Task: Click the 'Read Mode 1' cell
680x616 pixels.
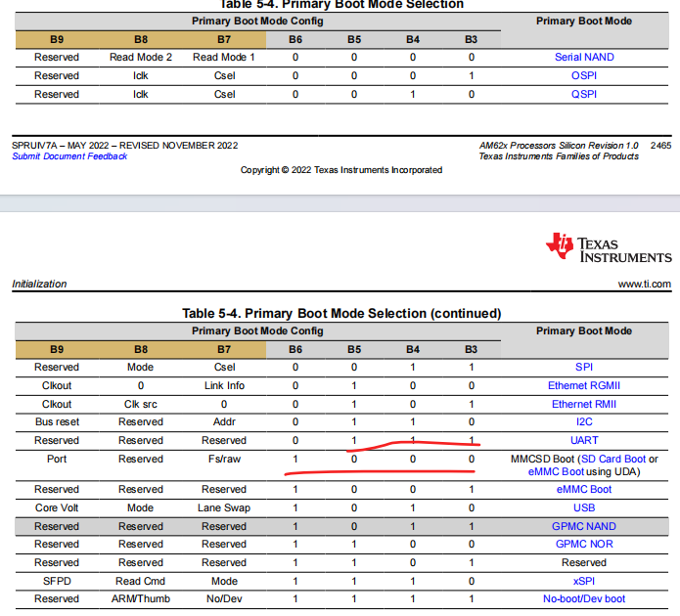Action: (224, 58)
